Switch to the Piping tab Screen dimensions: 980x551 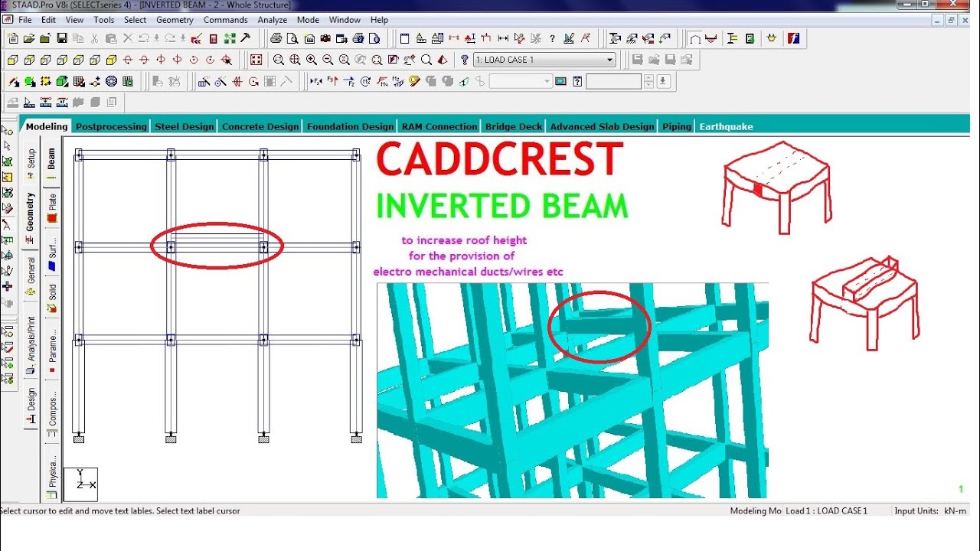(x=676, y=127)
